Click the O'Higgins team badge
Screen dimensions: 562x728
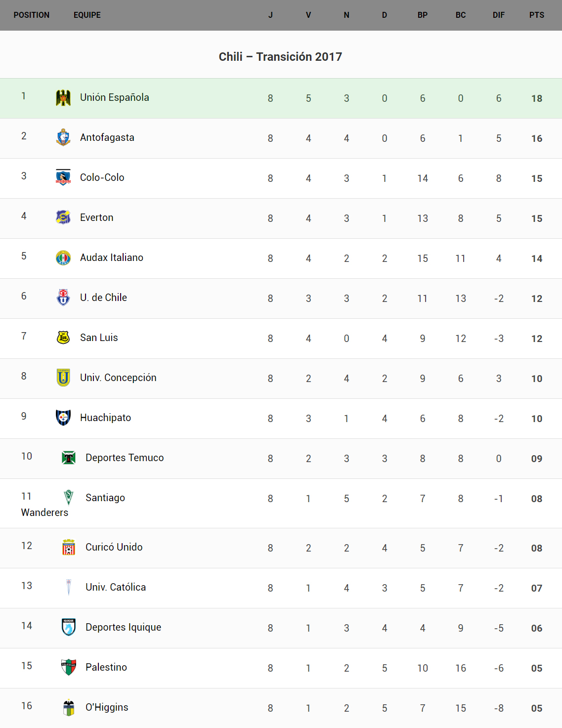pyautogui.click(x=69, y=707)
